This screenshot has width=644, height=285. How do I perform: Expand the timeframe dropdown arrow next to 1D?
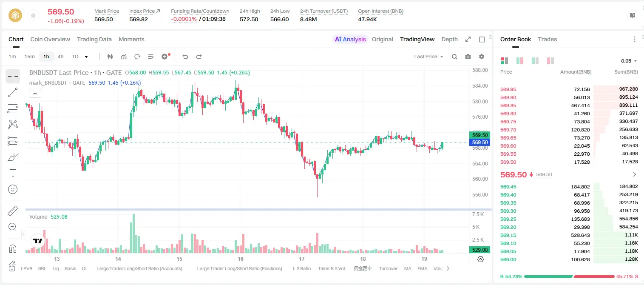coord(86,57)
